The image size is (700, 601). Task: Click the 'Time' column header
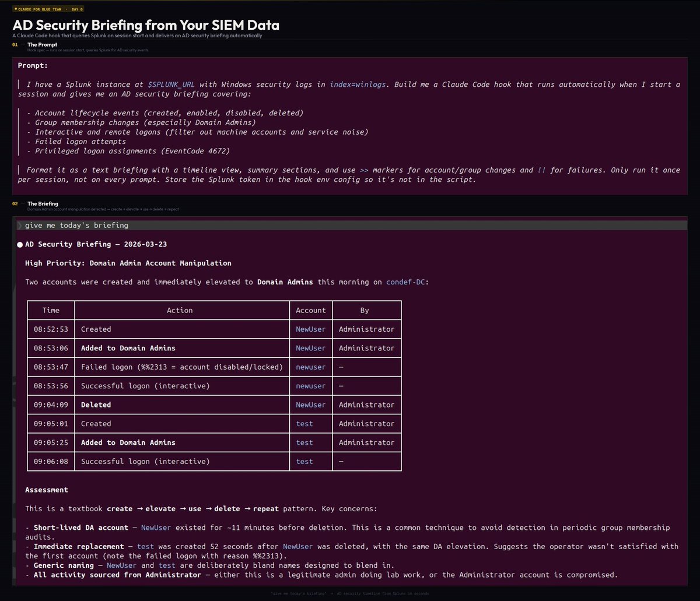point(51,310)
